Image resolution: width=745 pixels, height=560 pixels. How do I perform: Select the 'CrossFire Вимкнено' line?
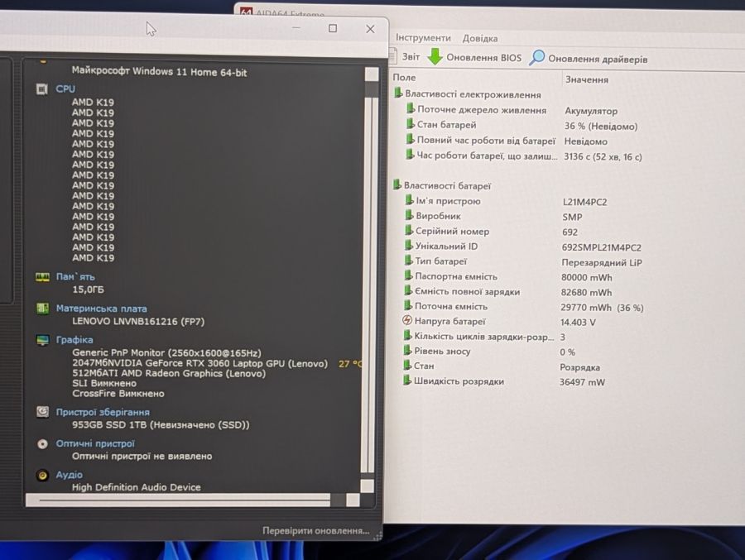pyautogui.click(x=118, y=394)
